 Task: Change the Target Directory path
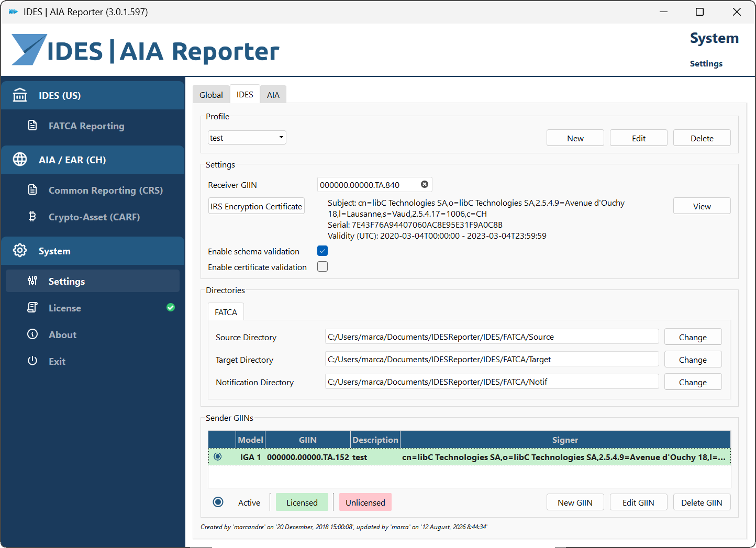pyautogui.click(x=693, y=360)
